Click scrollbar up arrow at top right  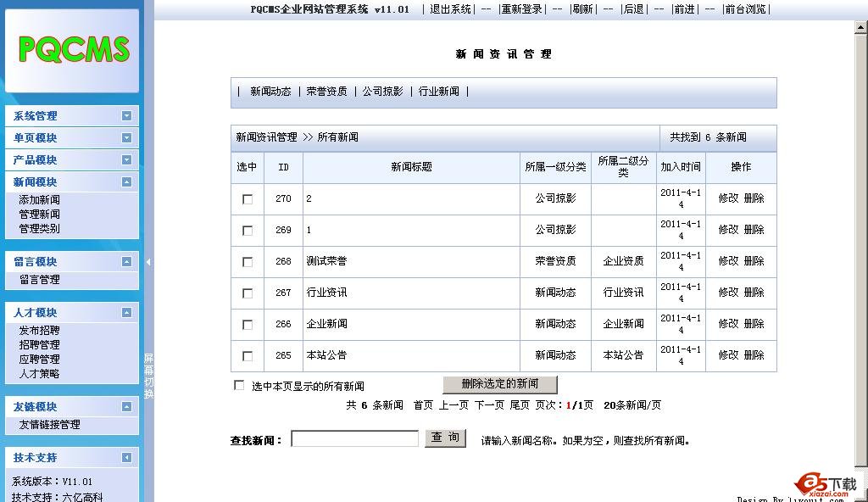pos(861,27)
